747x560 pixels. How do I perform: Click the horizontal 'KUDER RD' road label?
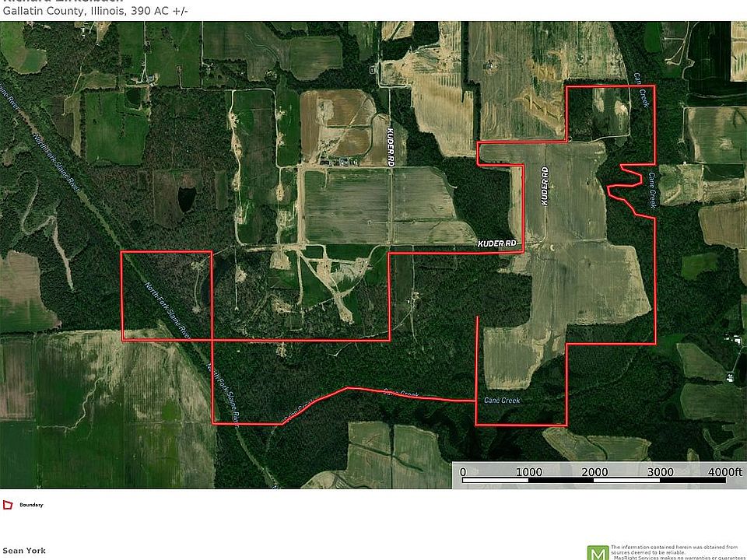point(497,243)
